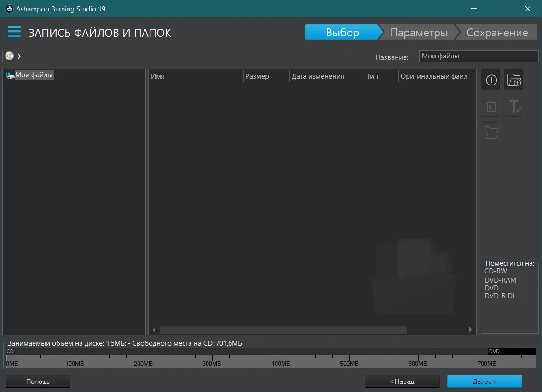This screenshot has height=392, width=542.
Task: Click the 700МБ scale label
Action: 487,364
